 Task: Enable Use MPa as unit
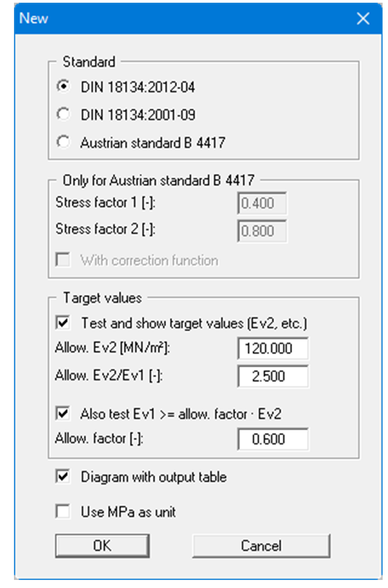pos(64,512)
